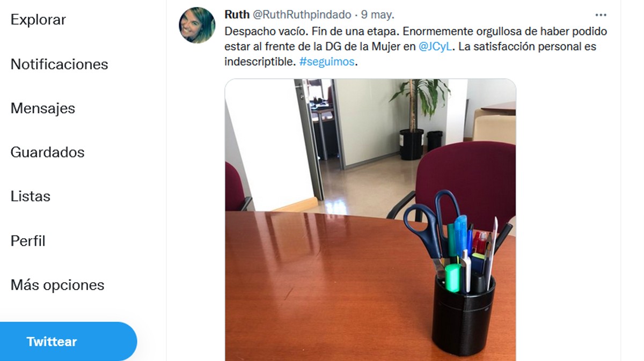This screenshot has height=361, width=644.
Task: Click the tweet's 9 may. date
Action: [x=377, y=15]
